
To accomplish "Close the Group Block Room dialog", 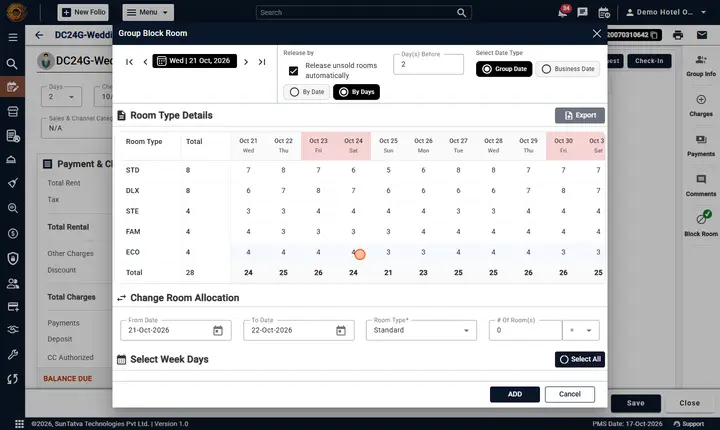I will pyautogui.click(x=596, y=34).
